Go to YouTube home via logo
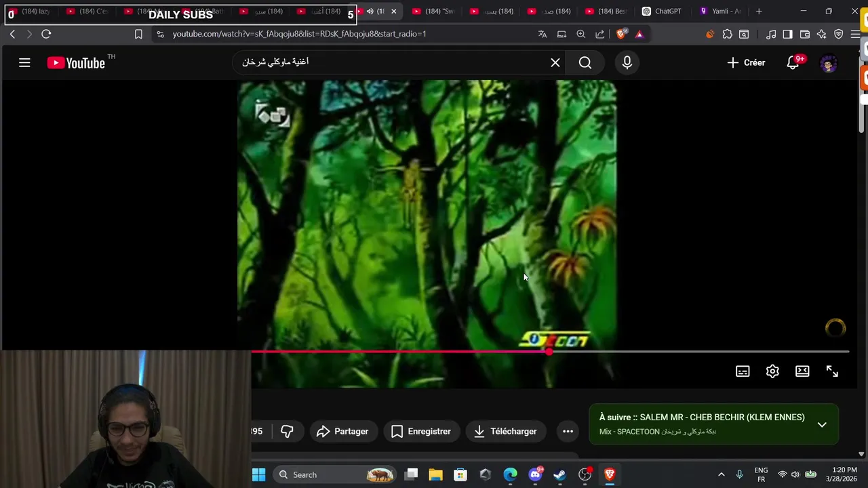868x488 pixels. pyautogui.click(x=76, y=63)
